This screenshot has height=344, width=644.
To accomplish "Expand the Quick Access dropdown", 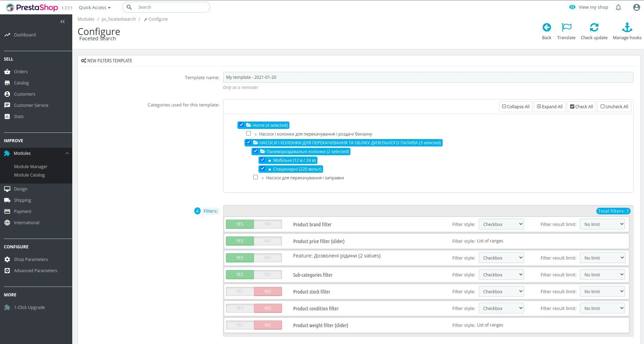I will click(95, 7).
